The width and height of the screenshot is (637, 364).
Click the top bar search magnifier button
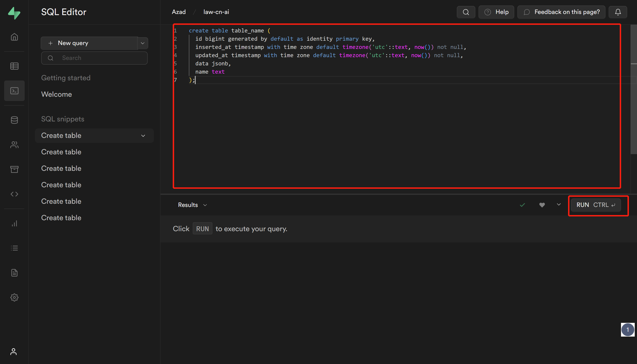466,12
